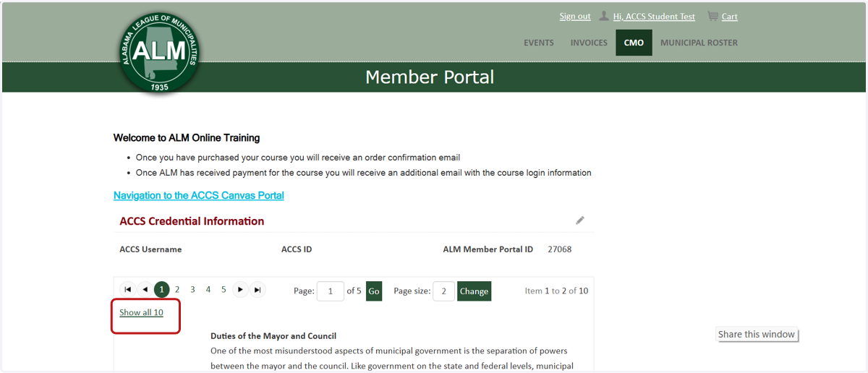
Task: Select page 3 in pager
Action: 192,290
